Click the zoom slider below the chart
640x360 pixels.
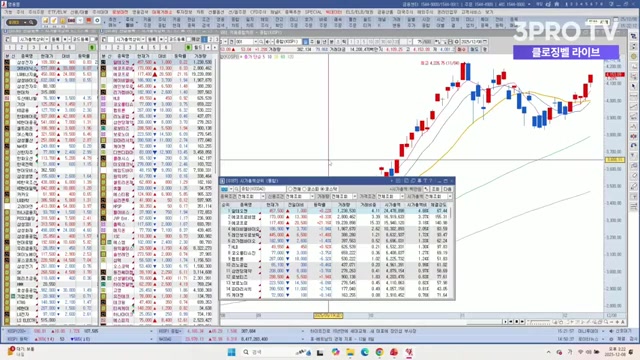click(539, 322)
